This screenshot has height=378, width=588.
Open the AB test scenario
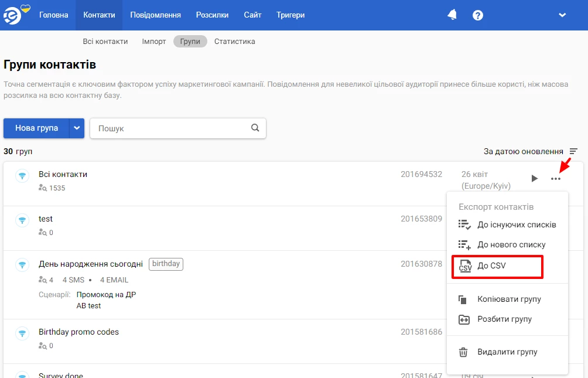[x=88, y=306]
